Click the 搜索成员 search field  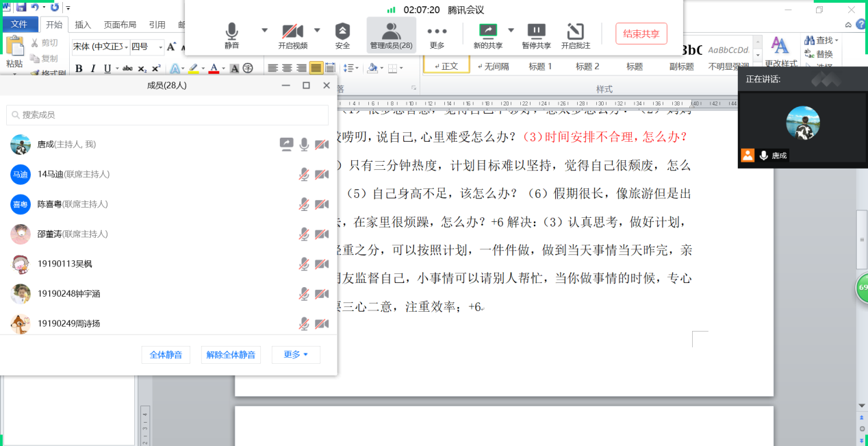[x=167, y=115]
